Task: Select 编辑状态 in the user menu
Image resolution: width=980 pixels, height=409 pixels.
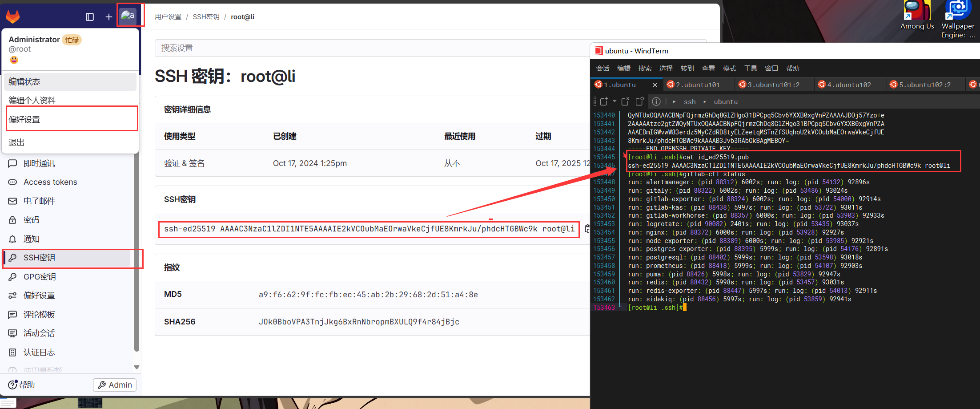Action: (x=70, y=82)
